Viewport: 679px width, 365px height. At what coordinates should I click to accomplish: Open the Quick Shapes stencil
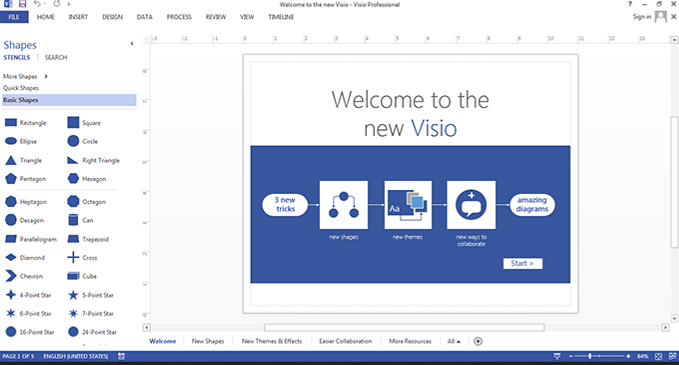coord(21,88)
